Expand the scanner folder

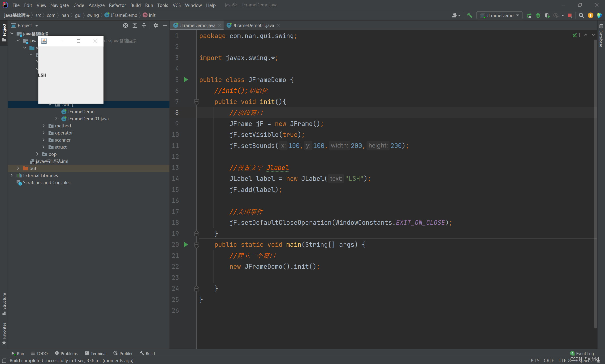(43, 140)
